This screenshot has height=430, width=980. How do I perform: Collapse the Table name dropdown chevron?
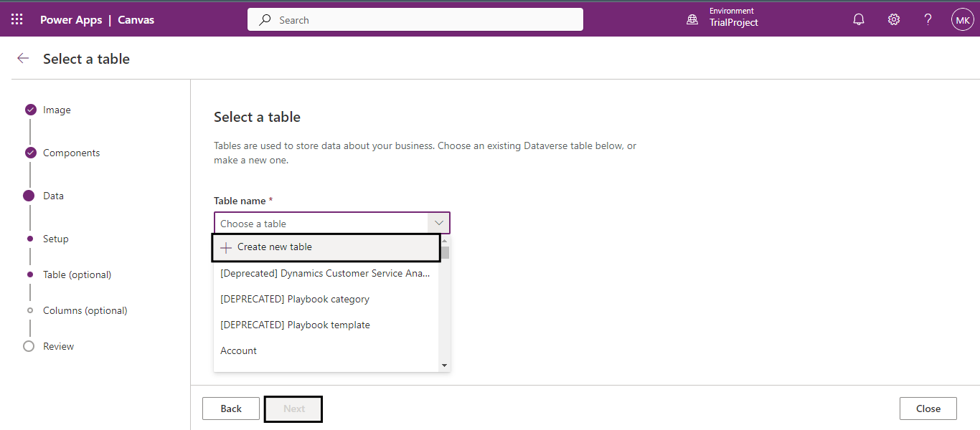[x=438, y=223]
